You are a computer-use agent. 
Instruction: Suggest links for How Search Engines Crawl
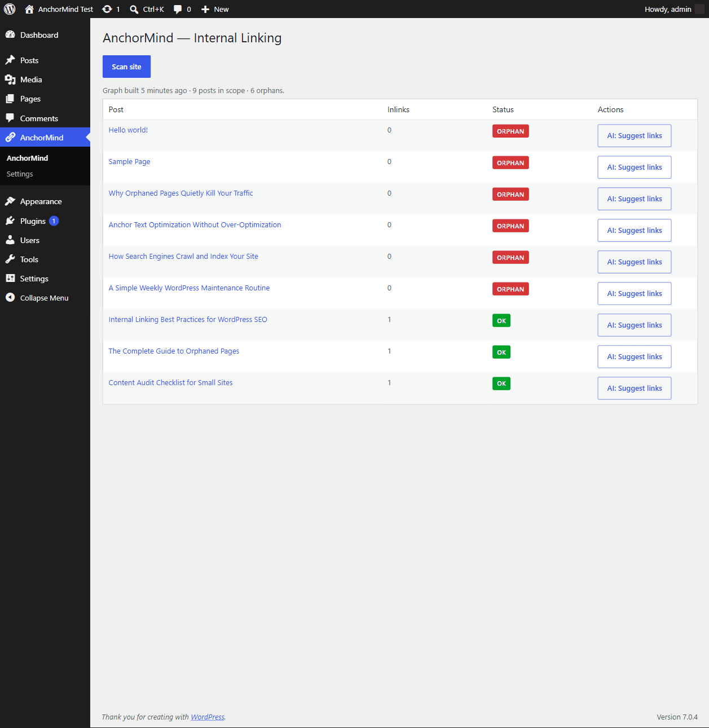pos(635,262)
